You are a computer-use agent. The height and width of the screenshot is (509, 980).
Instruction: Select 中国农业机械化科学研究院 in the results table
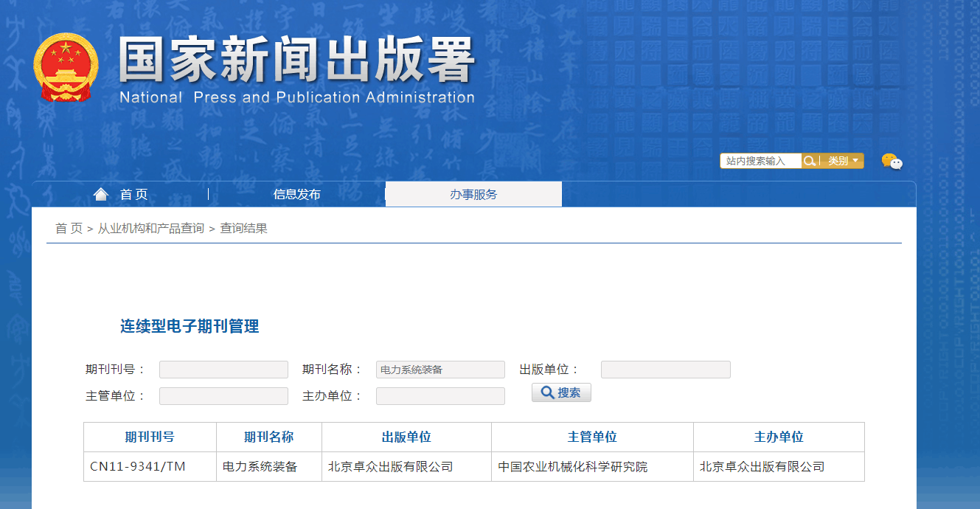(573, 467)
